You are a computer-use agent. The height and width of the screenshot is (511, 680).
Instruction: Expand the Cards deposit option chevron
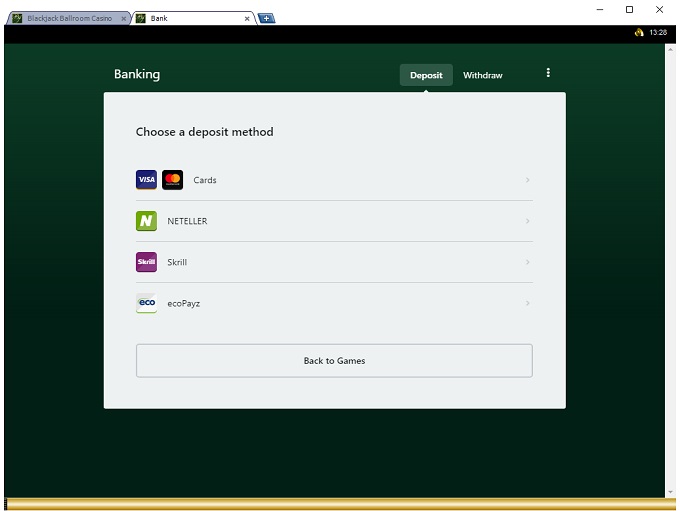527,180
